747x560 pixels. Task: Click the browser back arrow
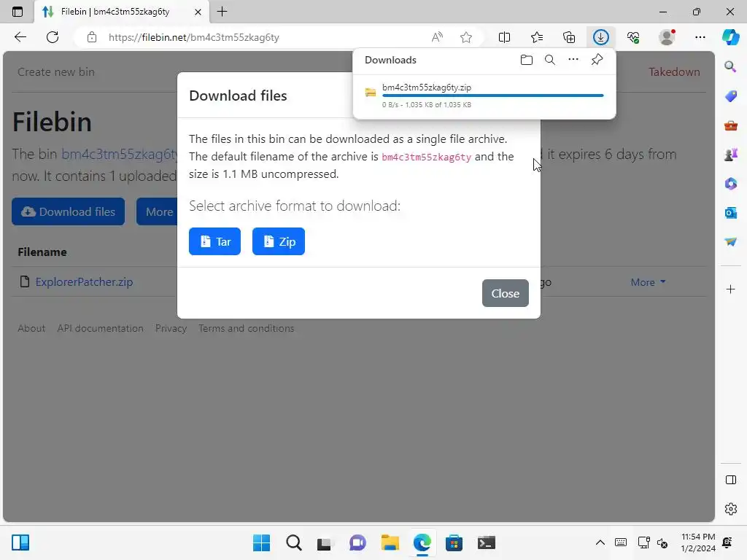point(20,37)
